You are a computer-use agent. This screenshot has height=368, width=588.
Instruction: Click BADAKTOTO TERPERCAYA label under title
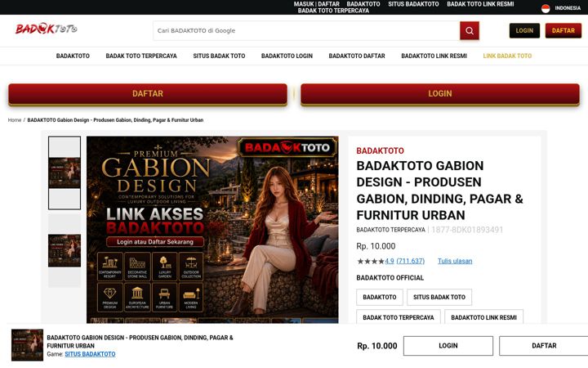coord(390,230)
